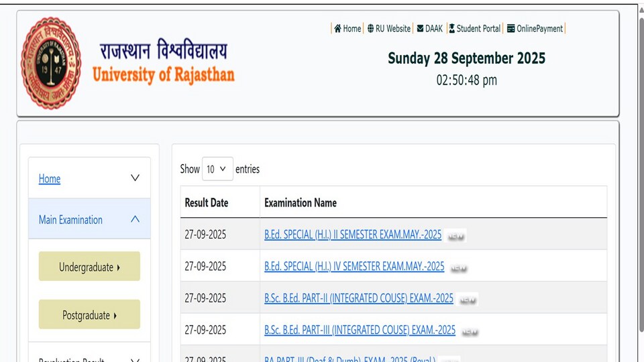Open the Student Portal link
Viewport: 644px width, 362px height.
point(478,29)
